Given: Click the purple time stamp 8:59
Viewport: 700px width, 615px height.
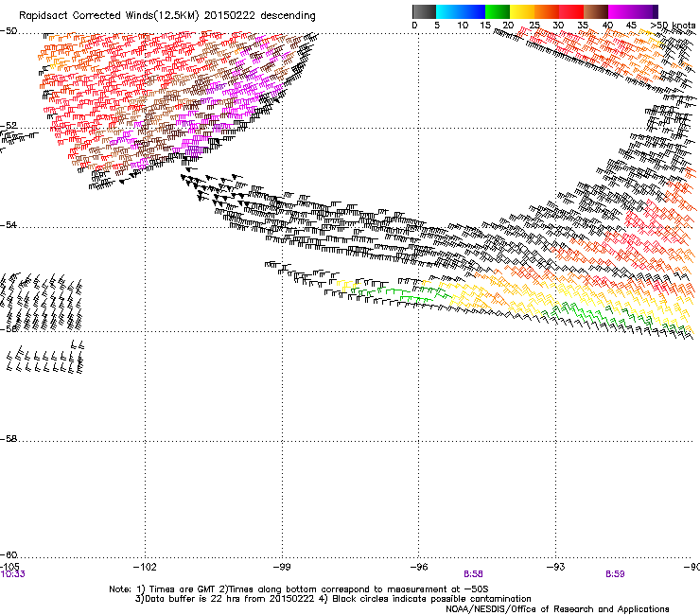Looking at the screenshot, I should [615, 574].
